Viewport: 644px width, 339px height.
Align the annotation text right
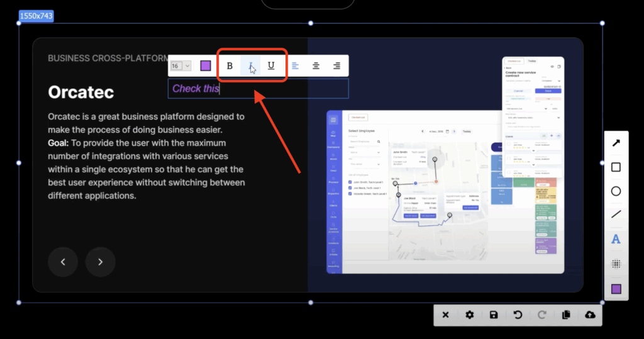click(x=336, y=66)
